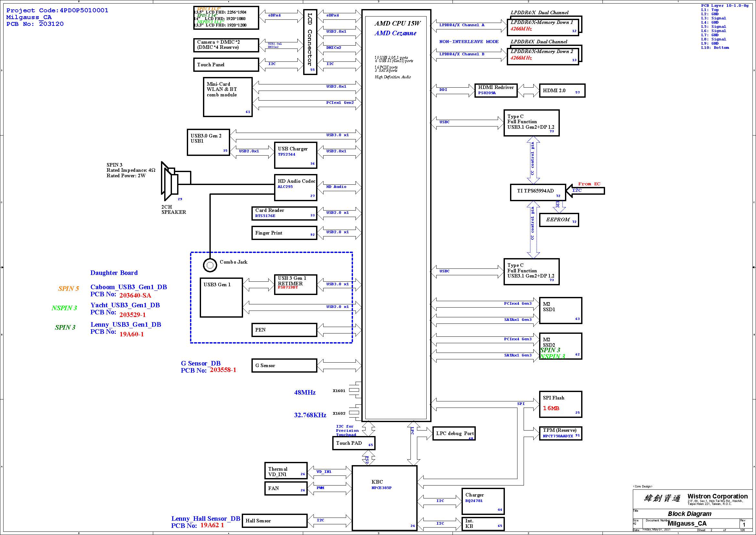
Task: Click the DDI arrow to HDMI Redriver
Action: pyautogui.click(x=453, y=90)
